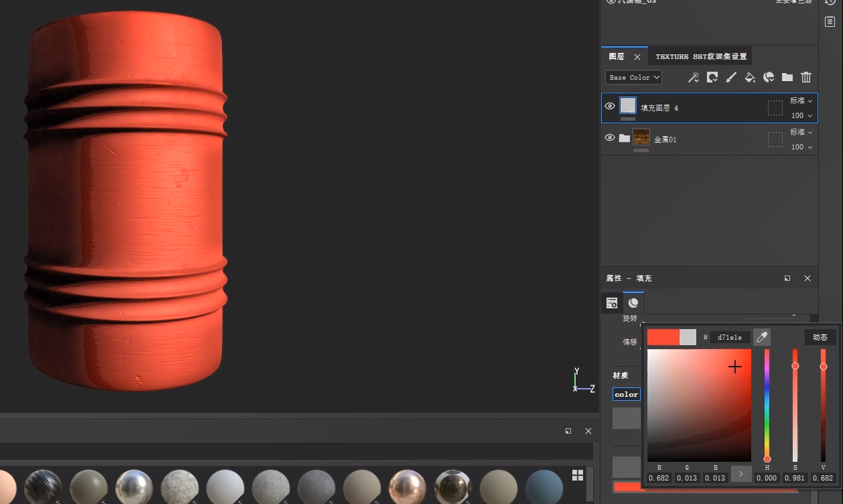The image size is (843, 504).
Task: Add a fill layer with bucket icon
Action: (x=750, y=77)
